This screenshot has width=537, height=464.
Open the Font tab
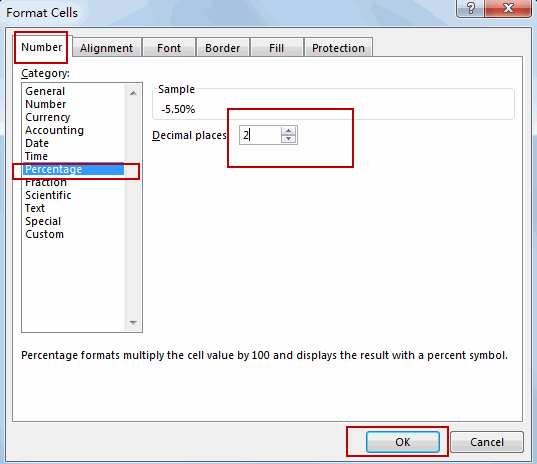click(169, 48)
